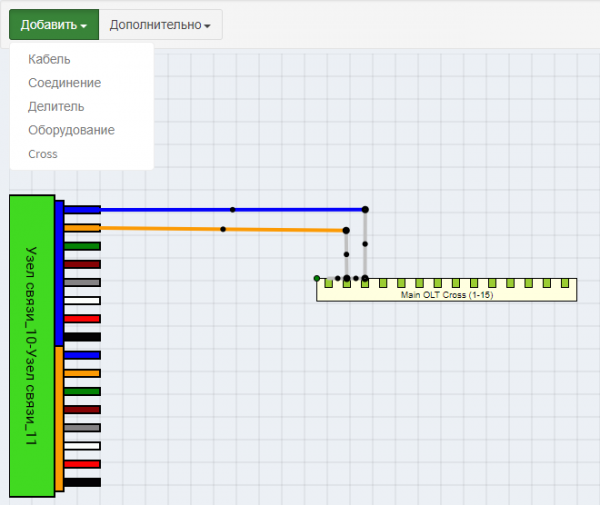
Task: Click the green anchor dot left of cross
Action: pos(317,278)
